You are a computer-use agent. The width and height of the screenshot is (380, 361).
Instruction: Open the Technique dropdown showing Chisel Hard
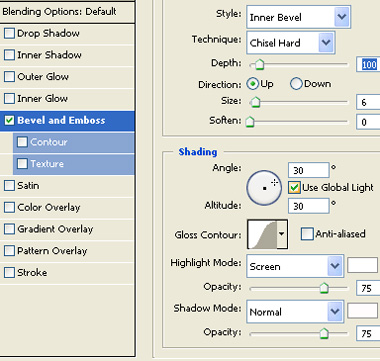(291, 43)
